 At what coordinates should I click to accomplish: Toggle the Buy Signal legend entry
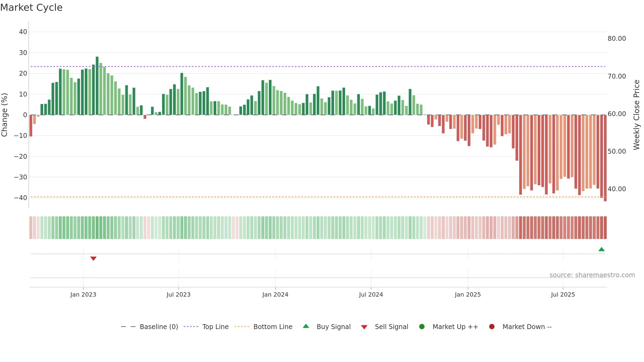[327, 327]
